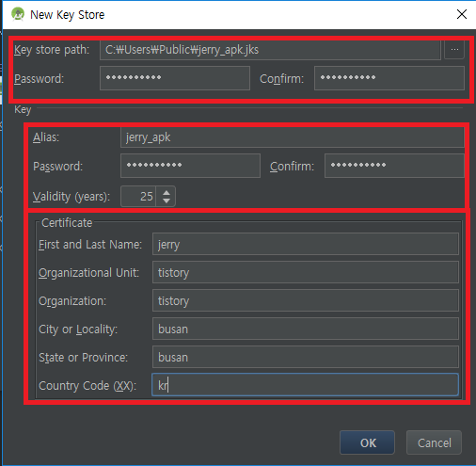Viewport: 476px width, 466px height.
Task: Click the State or Province field
Action: (x=306, y=357)
